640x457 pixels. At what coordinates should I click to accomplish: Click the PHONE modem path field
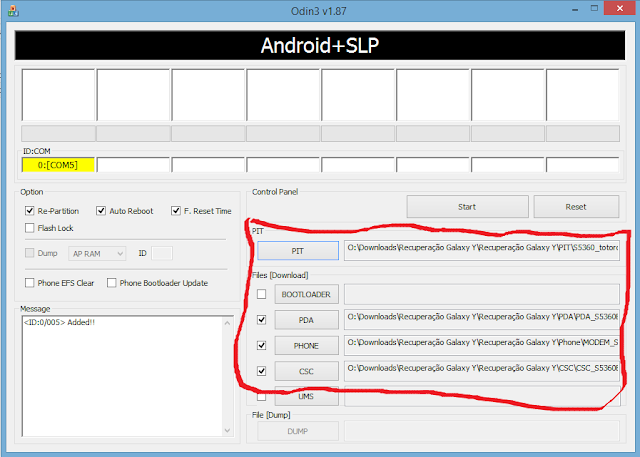click(482, 346)
